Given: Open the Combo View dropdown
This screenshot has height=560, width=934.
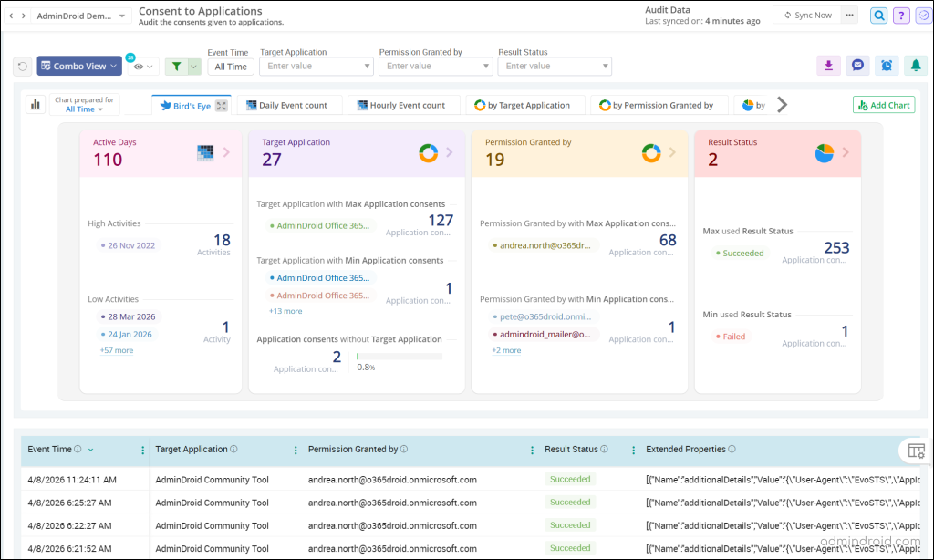Looking at the screenshot, I should (x=79, y=67).
